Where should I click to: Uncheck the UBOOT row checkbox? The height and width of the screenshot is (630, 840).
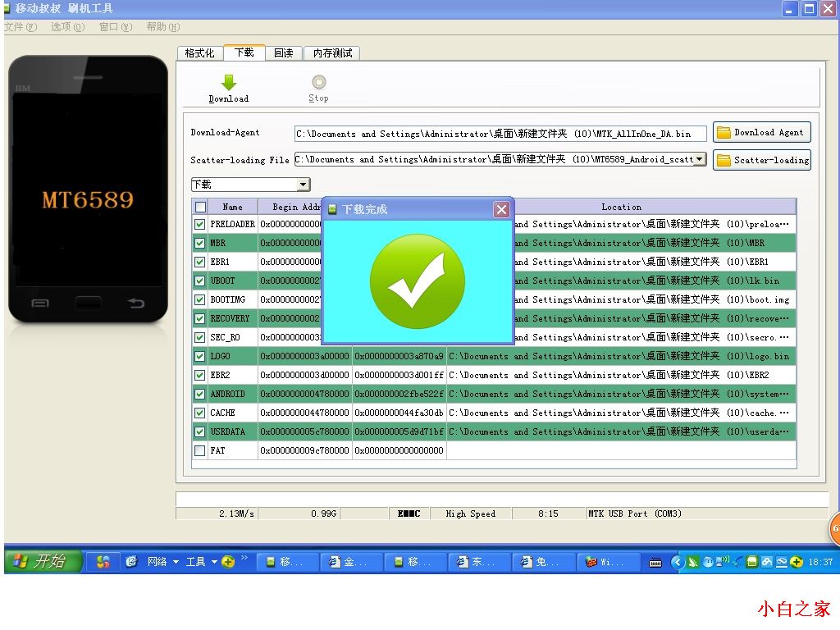pyautogui.click(x=200, y=281)
